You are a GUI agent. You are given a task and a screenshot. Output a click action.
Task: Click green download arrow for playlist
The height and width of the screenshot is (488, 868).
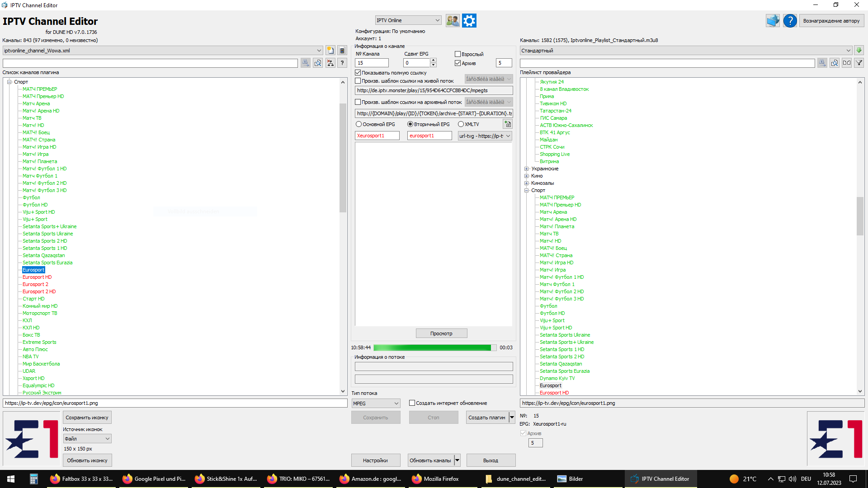point(859,51)
